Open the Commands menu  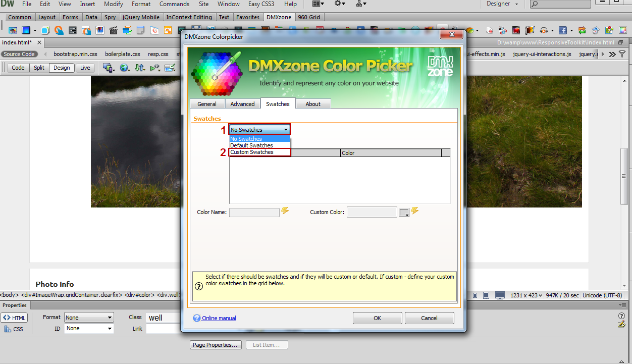(x=174, y=4)
